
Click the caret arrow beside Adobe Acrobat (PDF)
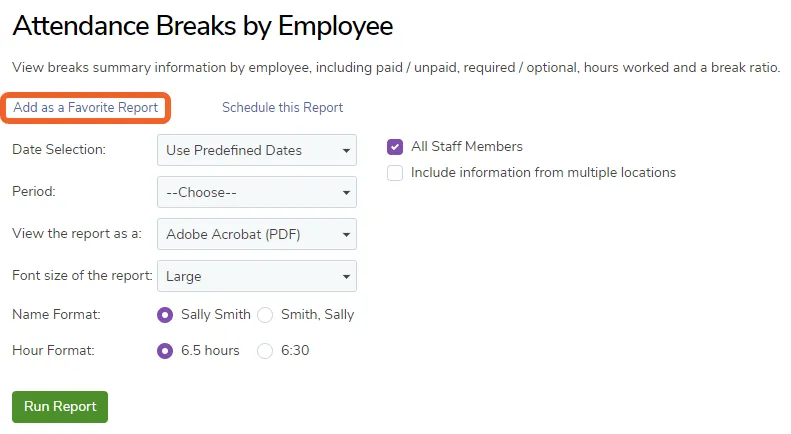click(x=346, y=234)
